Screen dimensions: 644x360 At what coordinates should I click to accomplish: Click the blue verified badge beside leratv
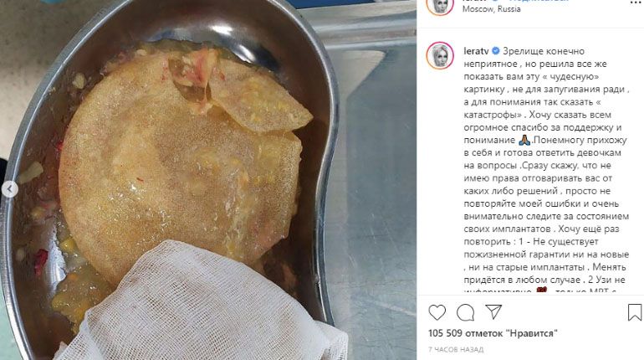pyautogui.click(x=495, y=51)
